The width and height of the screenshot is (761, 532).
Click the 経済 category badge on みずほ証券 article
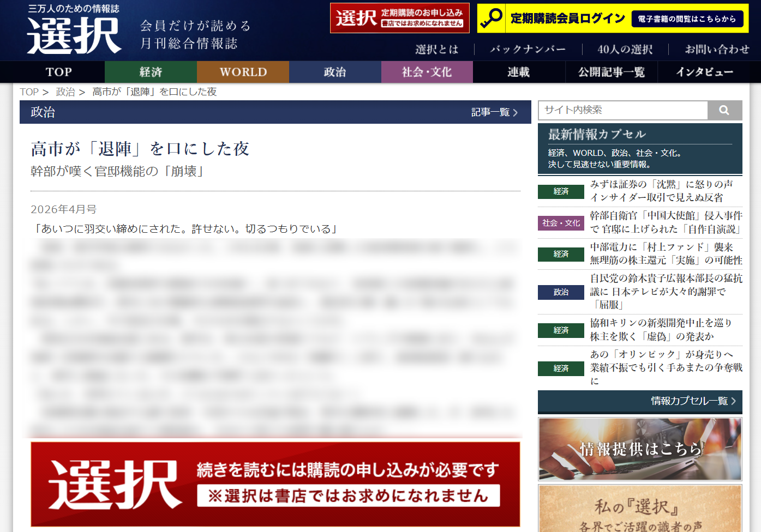coord(560,192)
